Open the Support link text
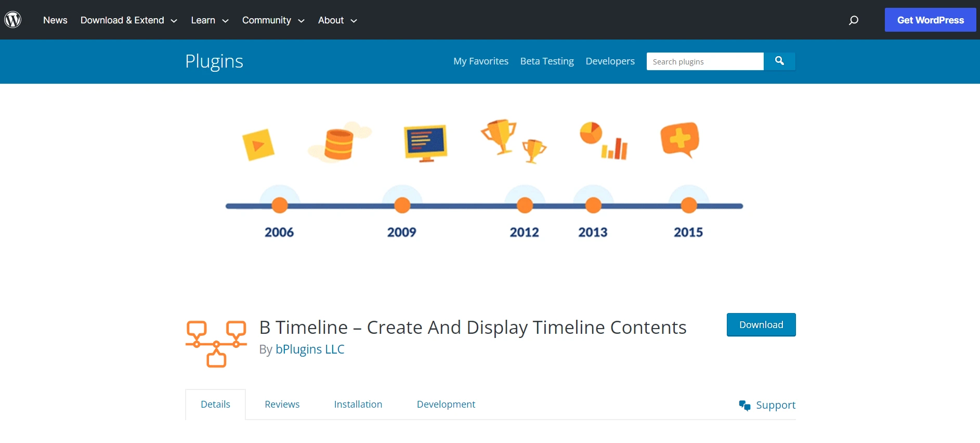This screenshot has height=443, width=980. [776, 405]
